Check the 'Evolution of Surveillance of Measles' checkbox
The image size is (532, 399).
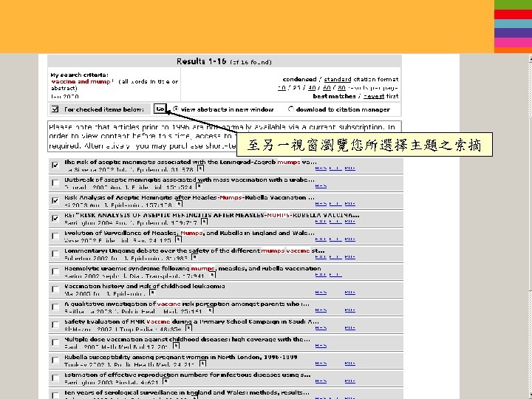point(55,236)
